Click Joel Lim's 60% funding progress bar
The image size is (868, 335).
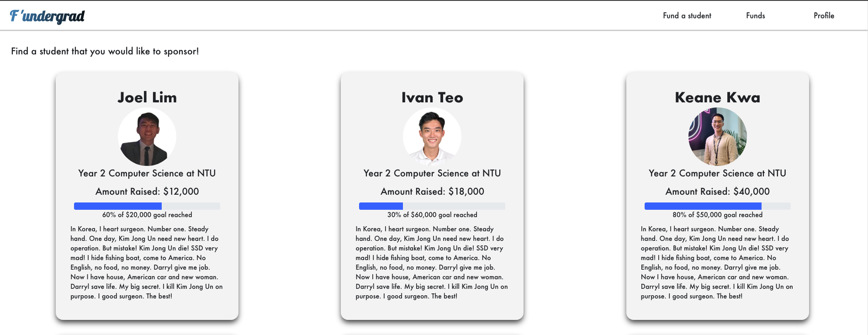pos(147,206)
